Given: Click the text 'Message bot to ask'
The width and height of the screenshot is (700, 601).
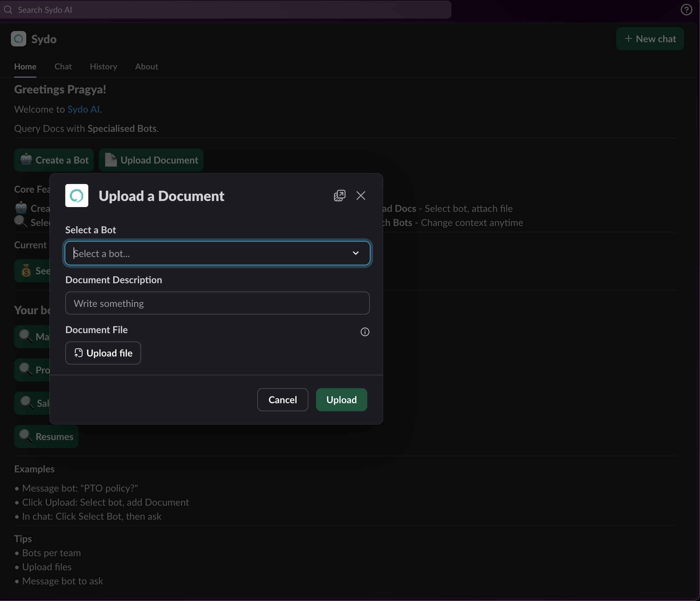Looking at the screenshot, I should pyautogui.click(x=62, y=581).
